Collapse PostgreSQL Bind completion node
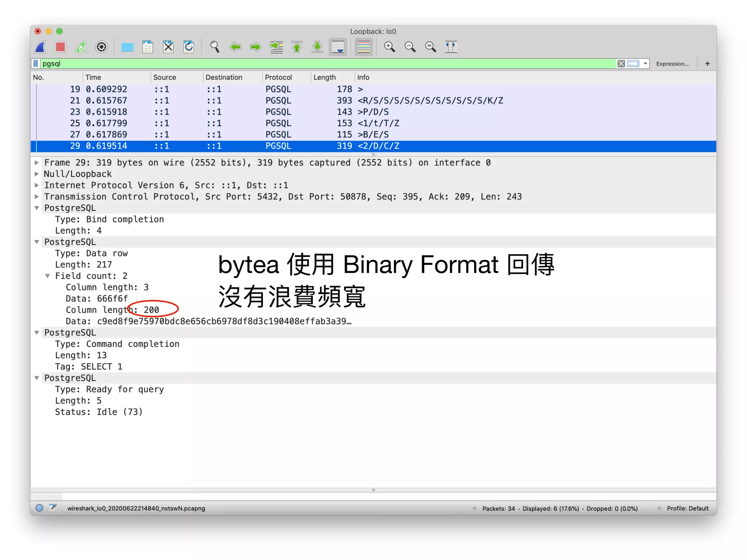This screenshot has height=560, width=747. (x=37, y=208)
